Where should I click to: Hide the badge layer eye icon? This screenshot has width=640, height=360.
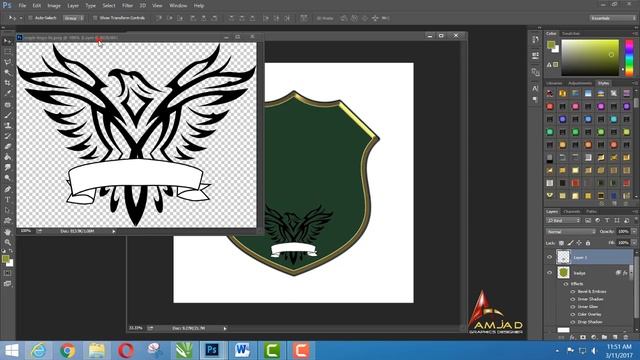point(549,273)
